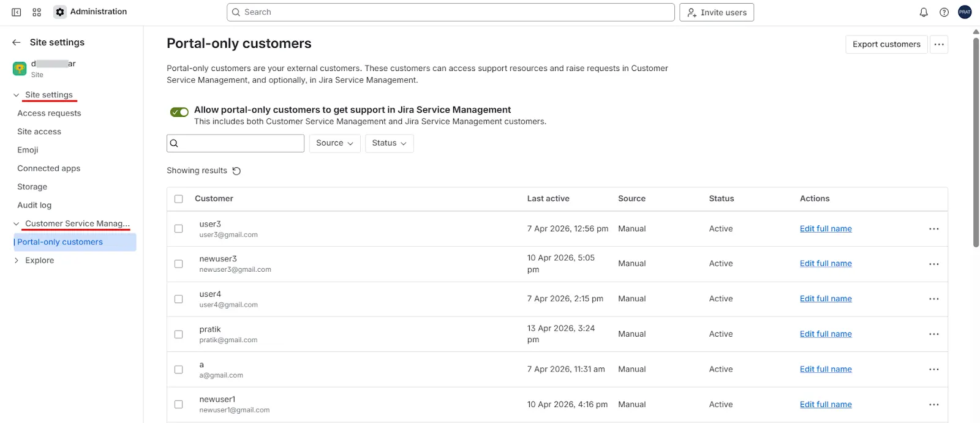Open page-level more options menu

pos(939,44)
